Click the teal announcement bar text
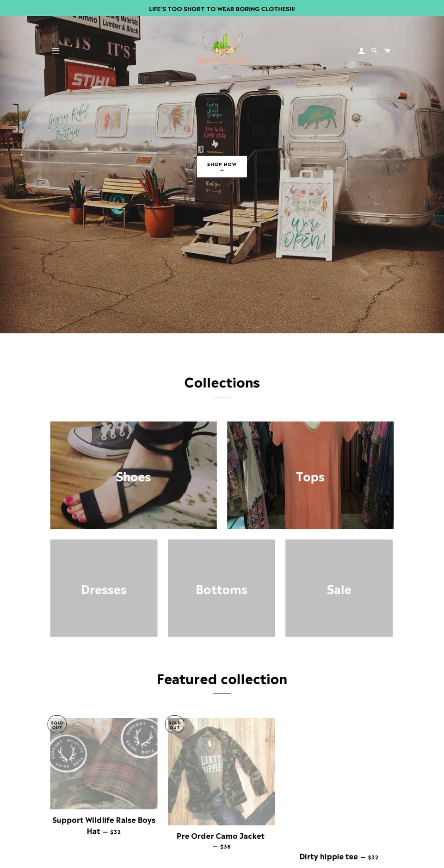444x868 pixels. [222, 9]
